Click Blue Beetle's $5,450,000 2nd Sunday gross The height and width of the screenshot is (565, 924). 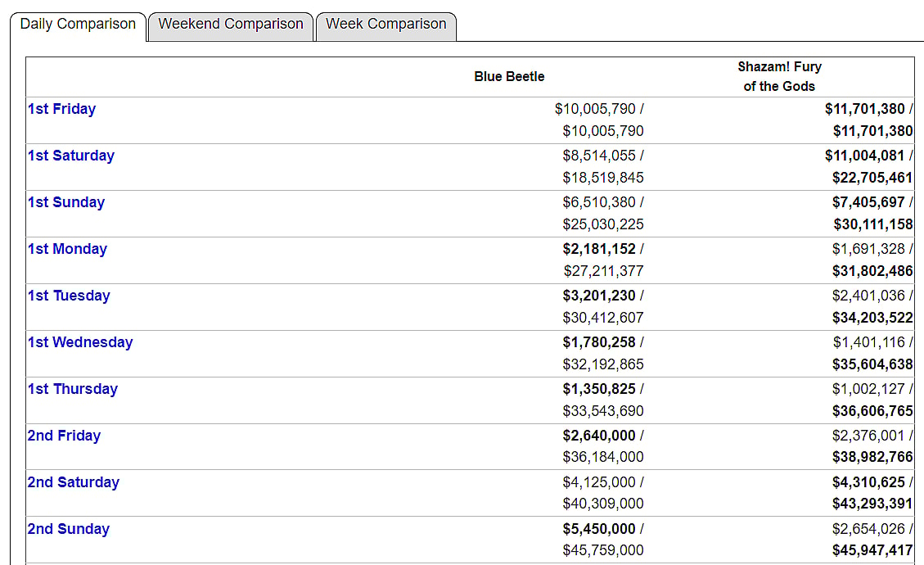tap(599, 529)
